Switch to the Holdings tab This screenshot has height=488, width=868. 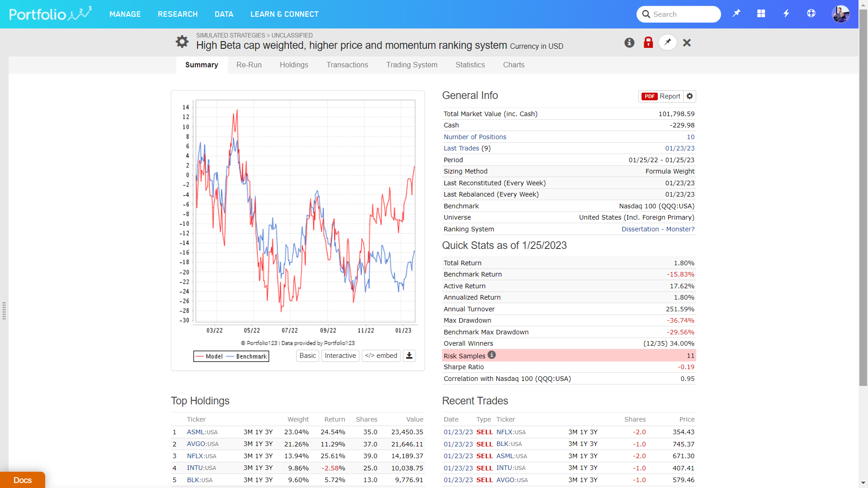click(x=294, y=65)
